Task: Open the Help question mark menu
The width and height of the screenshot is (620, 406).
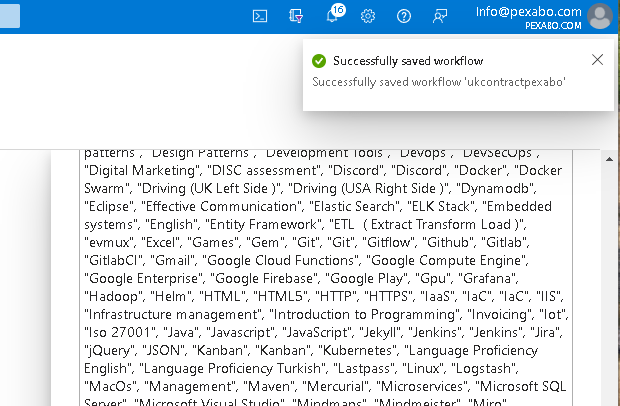Action: pyautogui.click(x=404, y=16)
